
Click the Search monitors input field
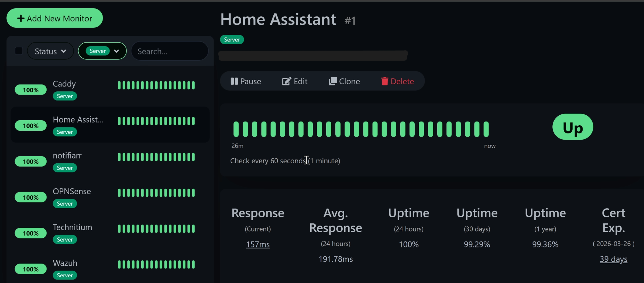(x=170, y=51)
